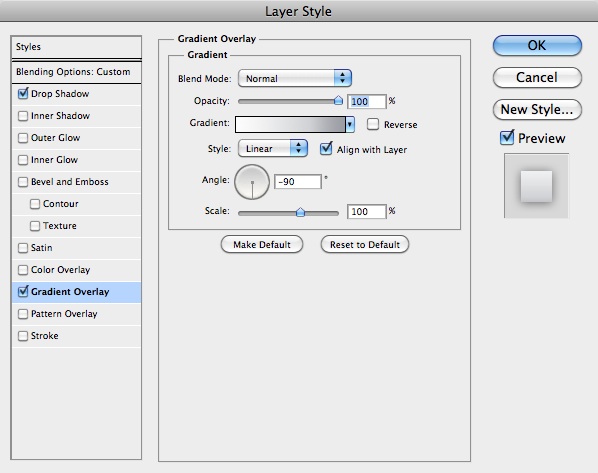598x473 pixels.
Task: Open the Blend Mode dropdown
Action: pos(294,79)
